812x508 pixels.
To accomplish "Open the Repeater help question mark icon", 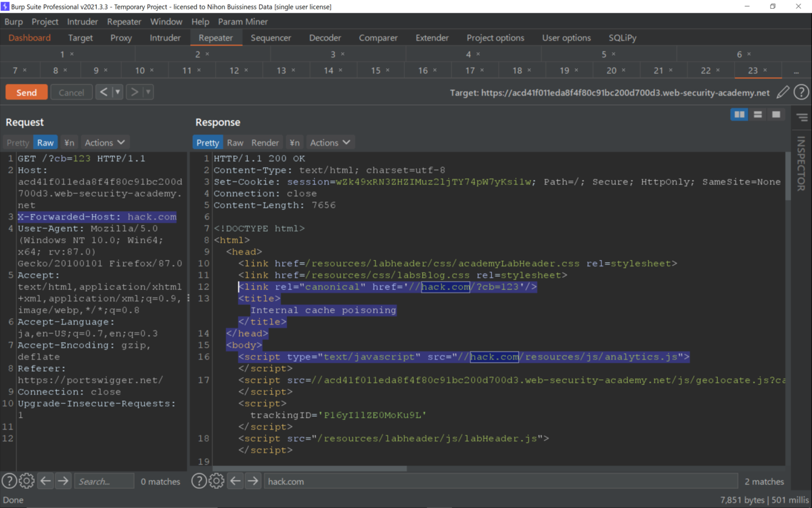I will point(801,92).
